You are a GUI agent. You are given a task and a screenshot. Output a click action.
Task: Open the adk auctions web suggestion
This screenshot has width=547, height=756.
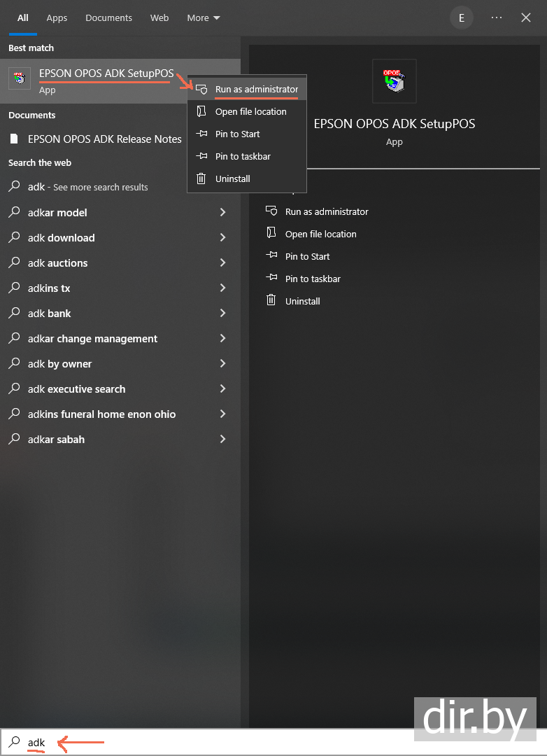(58, 262)
